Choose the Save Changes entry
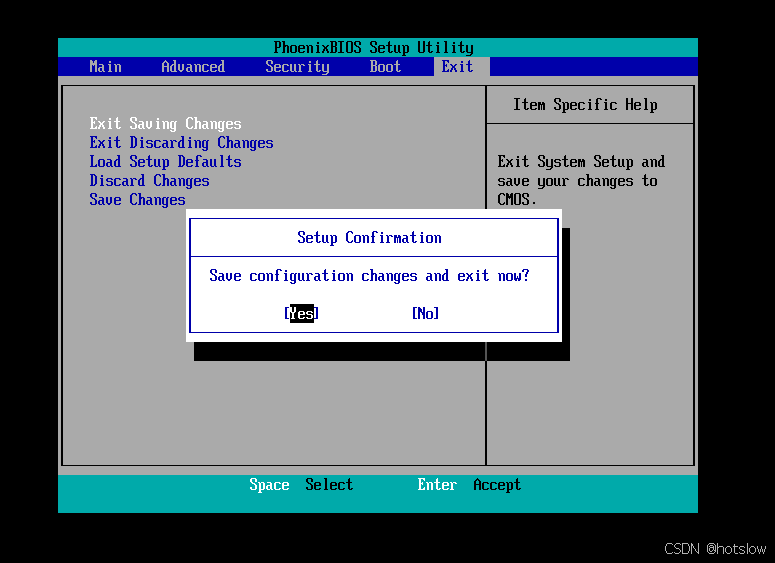The width and height of the screenshot is (775, 563). [137, 200]
